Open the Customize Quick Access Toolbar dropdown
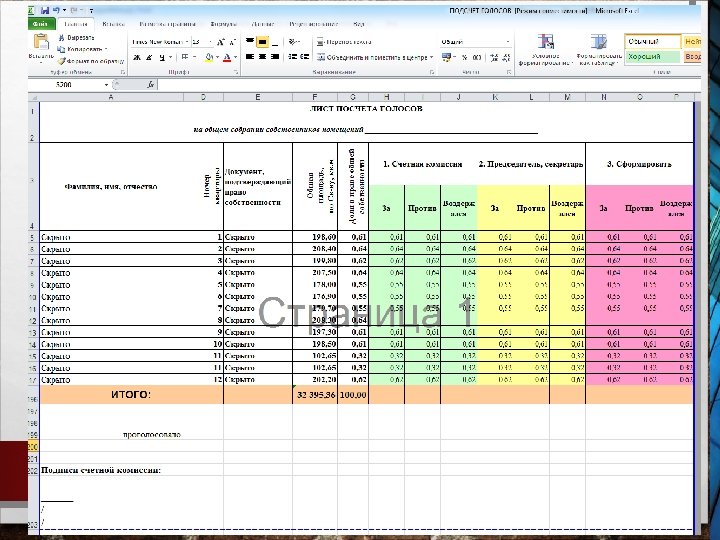The height and width of the screenshot is (540, 720). [91, 10]
